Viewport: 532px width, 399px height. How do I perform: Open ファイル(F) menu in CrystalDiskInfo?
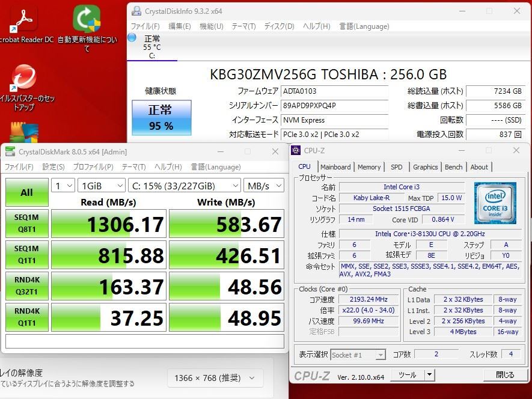[x=145, y=26]
